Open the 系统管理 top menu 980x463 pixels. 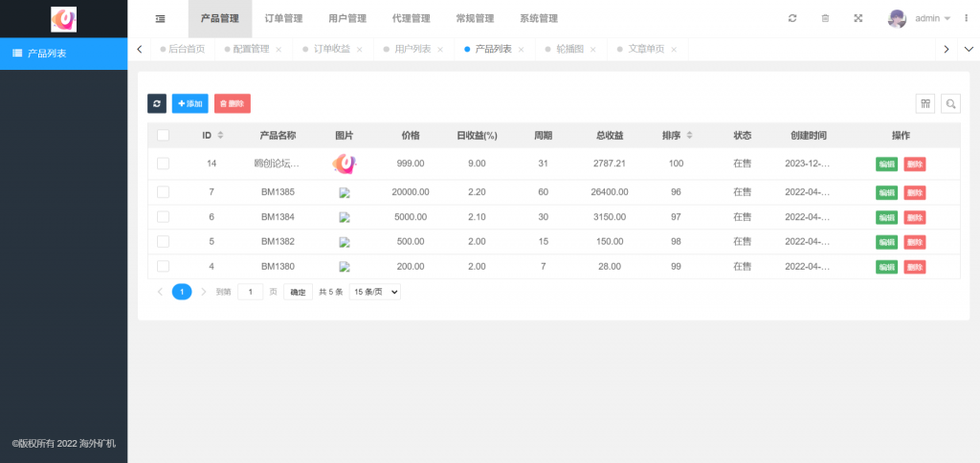(x=539, y=19)
